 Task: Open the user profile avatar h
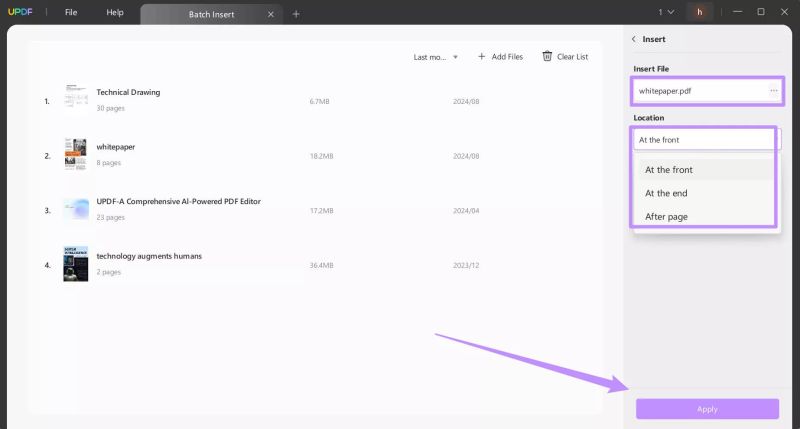[x=699, y=12]
